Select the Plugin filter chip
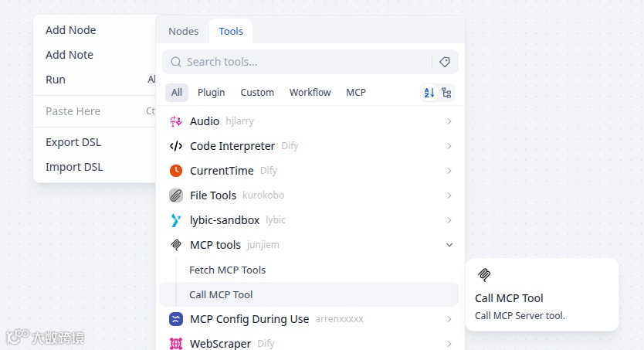The image size is (644, 350). [211, 93]
